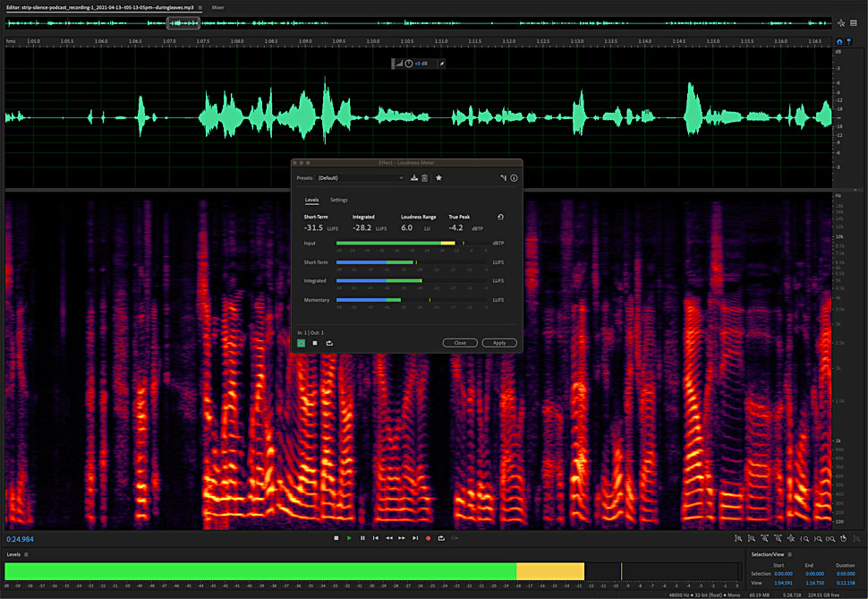Toggle the effect power state button
Screen dimensions: 868x599
(x=302, y=342)
